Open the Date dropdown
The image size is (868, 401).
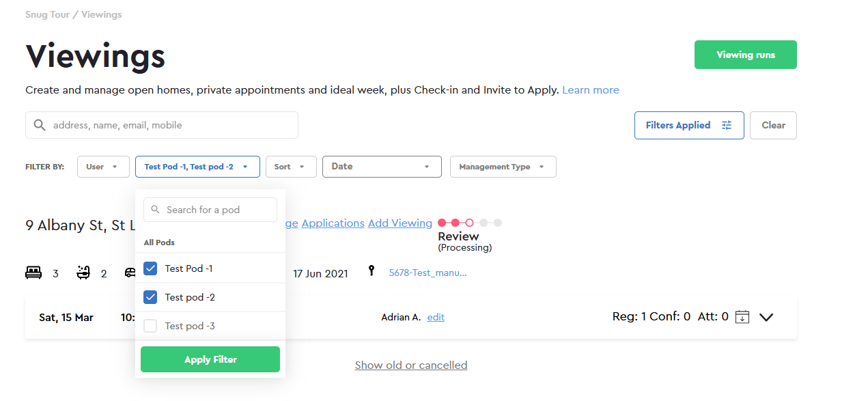[382, 167]
